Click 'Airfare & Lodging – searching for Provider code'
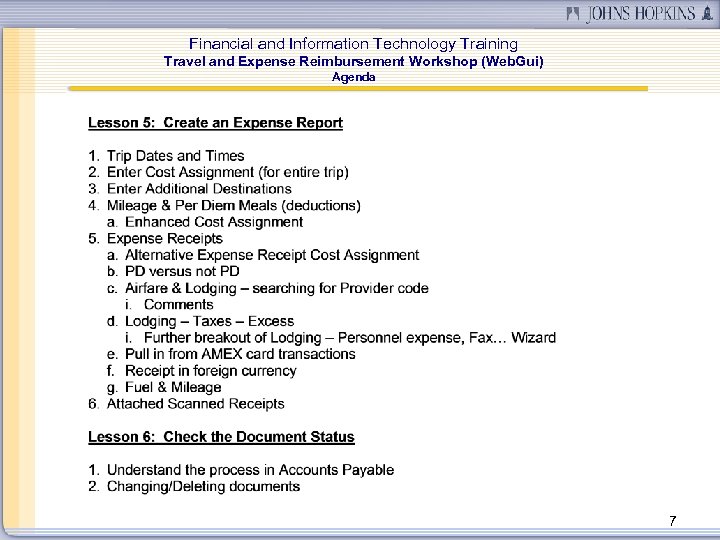The height and width of the screenshot is (540, 720). [277, 288]
